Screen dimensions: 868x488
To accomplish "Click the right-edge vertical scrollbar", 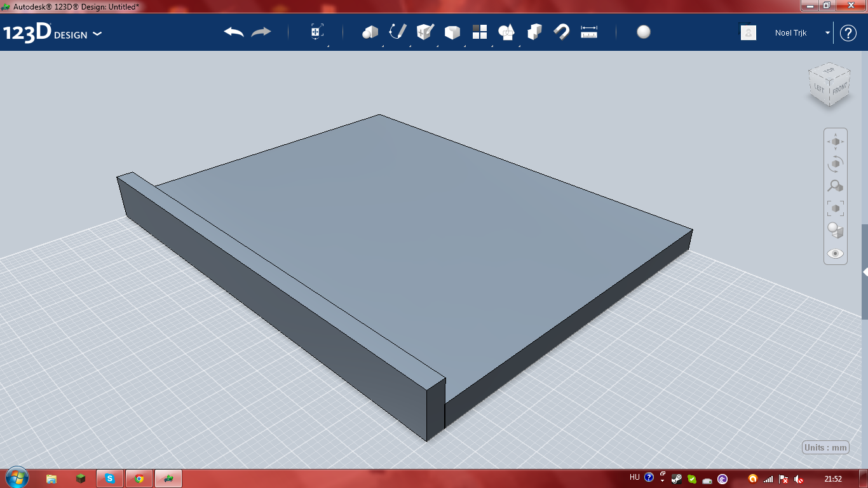I will 865,272.
